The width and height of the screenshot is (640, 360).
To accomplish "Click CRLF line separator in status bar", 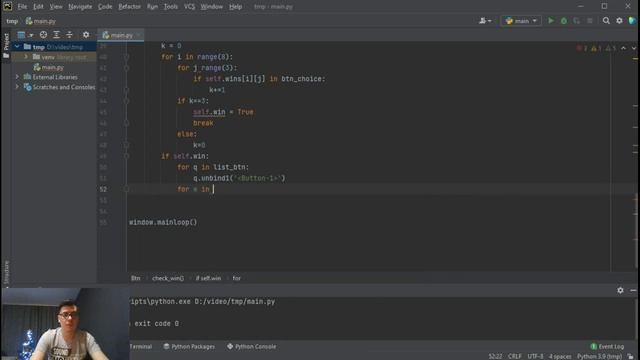I will [514, 356].
